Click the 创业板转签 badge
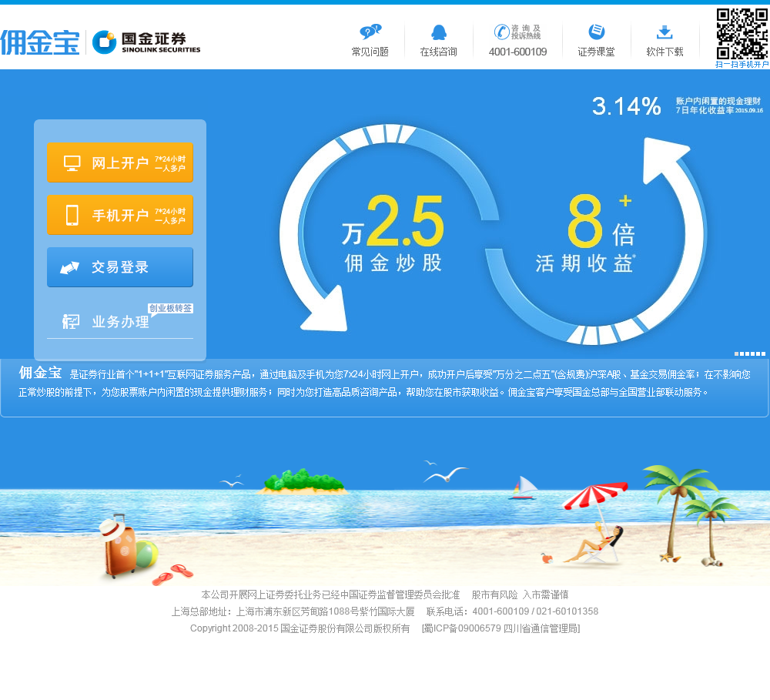This screenshot has height=700, width=770. tap(170, 308)
